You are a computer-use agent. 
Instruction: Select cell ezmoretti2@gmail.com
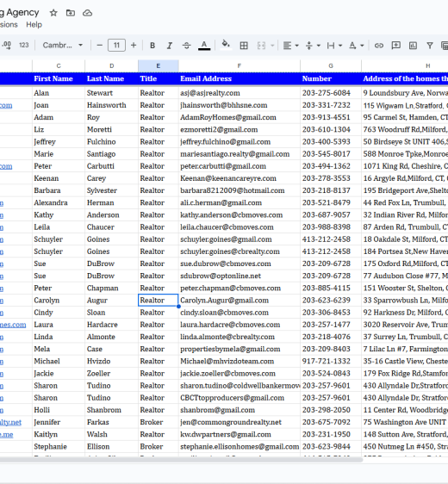(x=240, y=130)
